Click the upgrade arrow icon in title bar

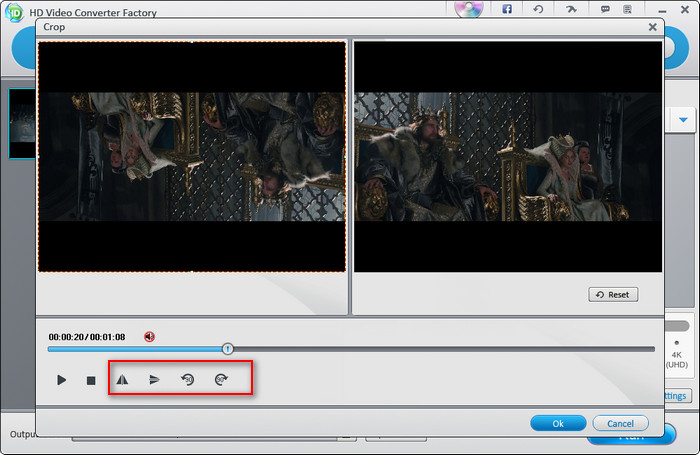pyautogui.click(x=571, y=9)
